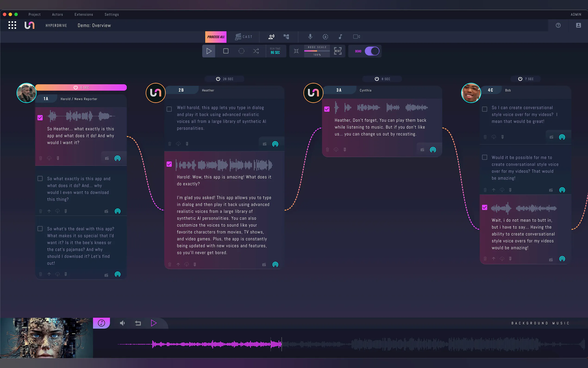Stop playback with the square button
The width and height of the screenshot is (588, 368).
225,51
